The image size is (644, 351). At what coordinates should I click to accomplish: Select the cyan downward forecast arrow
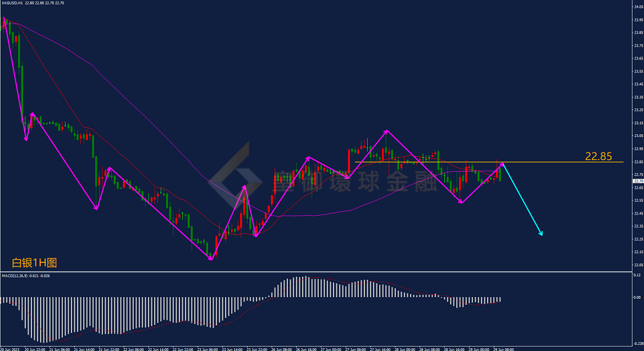pyautogui.click(x=523, y=200)
